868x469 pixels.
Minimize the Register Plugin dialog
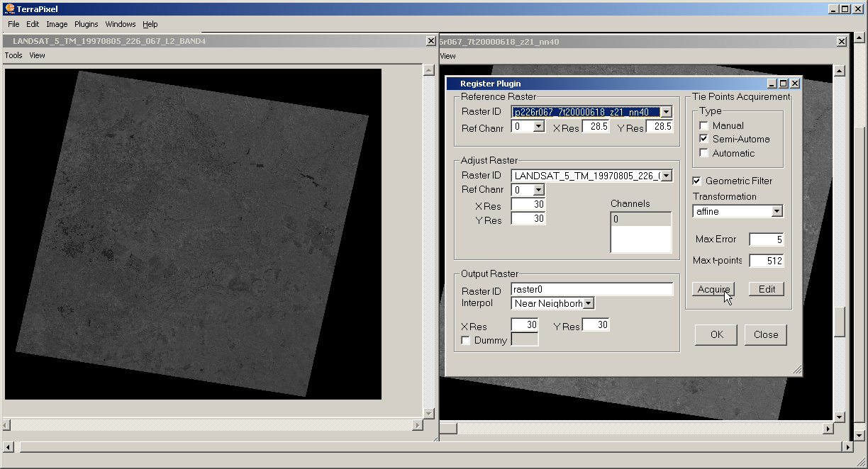773,84
